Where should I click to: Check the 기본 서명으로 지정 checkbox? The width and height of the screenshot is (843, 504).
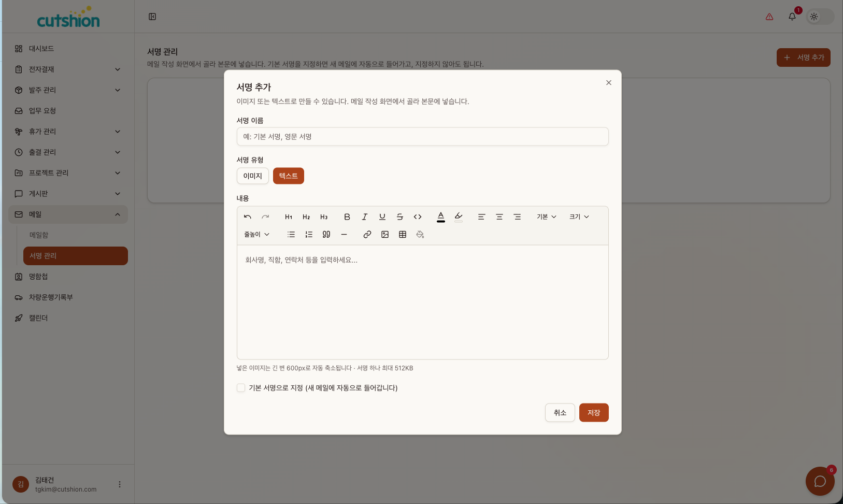pyautogui.click(x=241, y=388)
